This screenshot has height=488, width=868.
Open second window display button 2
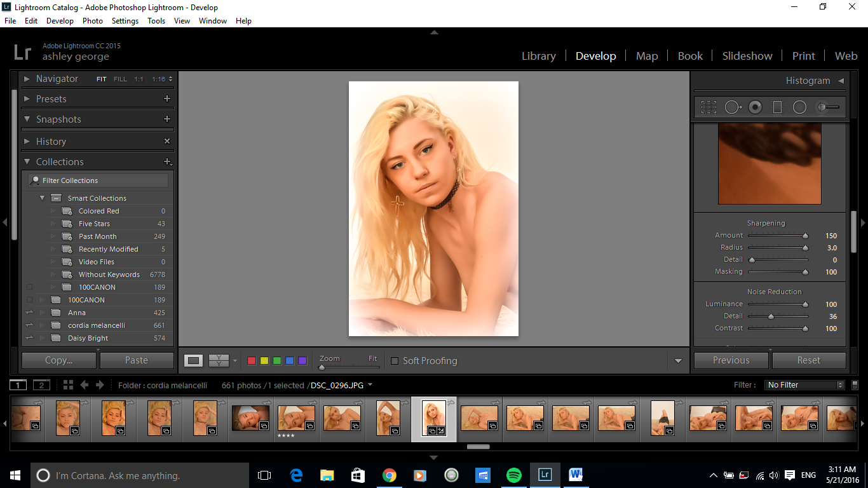click(41, 385)
